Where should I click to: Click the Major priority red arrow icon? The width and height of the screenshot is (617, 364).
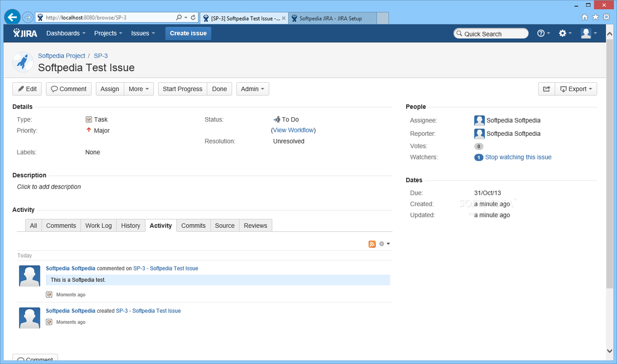tap(88, 130)
